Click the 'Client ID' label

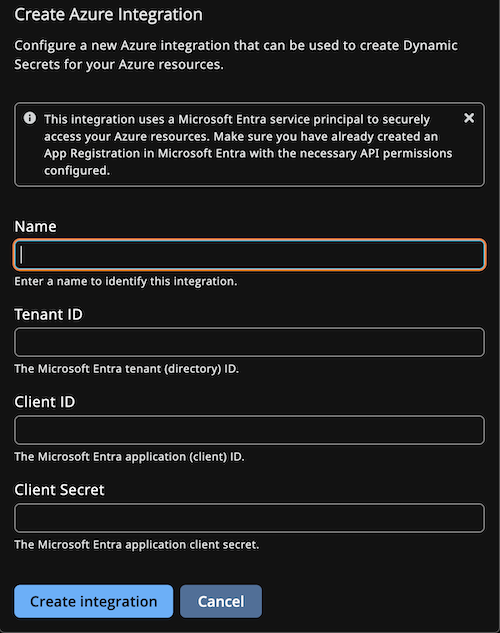[45, 402]
